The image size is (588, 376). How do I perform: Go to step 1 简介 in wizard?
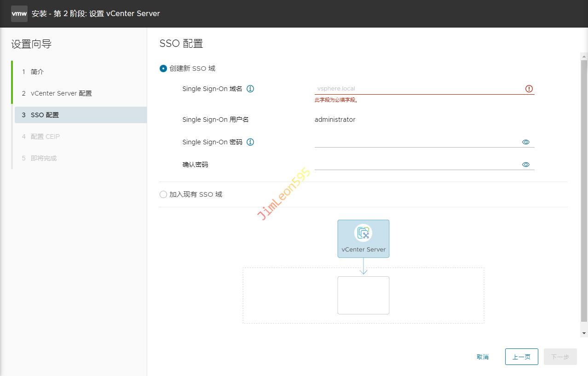click(x=37, y=72)
